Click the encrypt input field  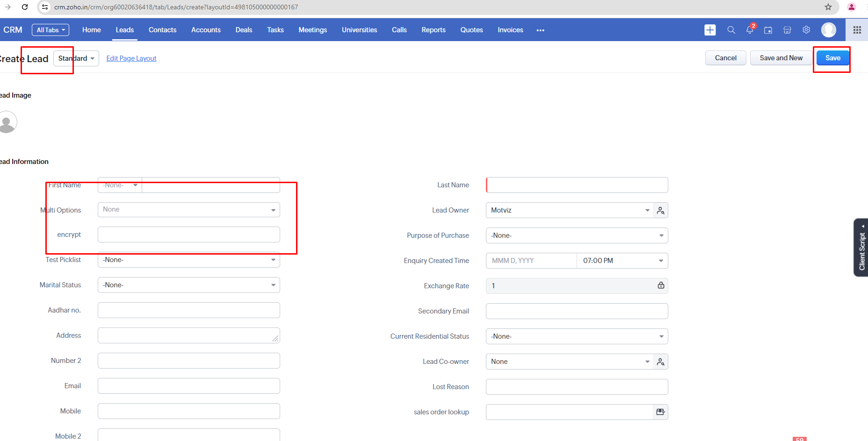click(x=189, y=235)
